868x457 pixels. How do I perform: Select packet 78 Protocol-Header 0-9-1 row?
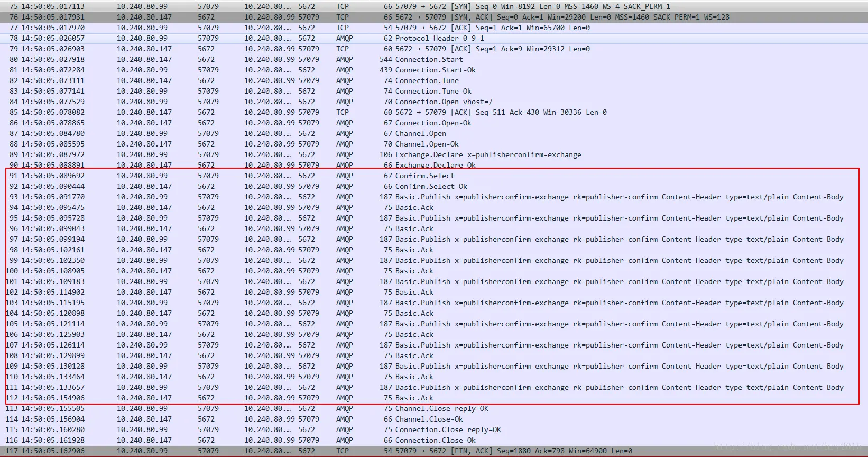pos(434,38)
